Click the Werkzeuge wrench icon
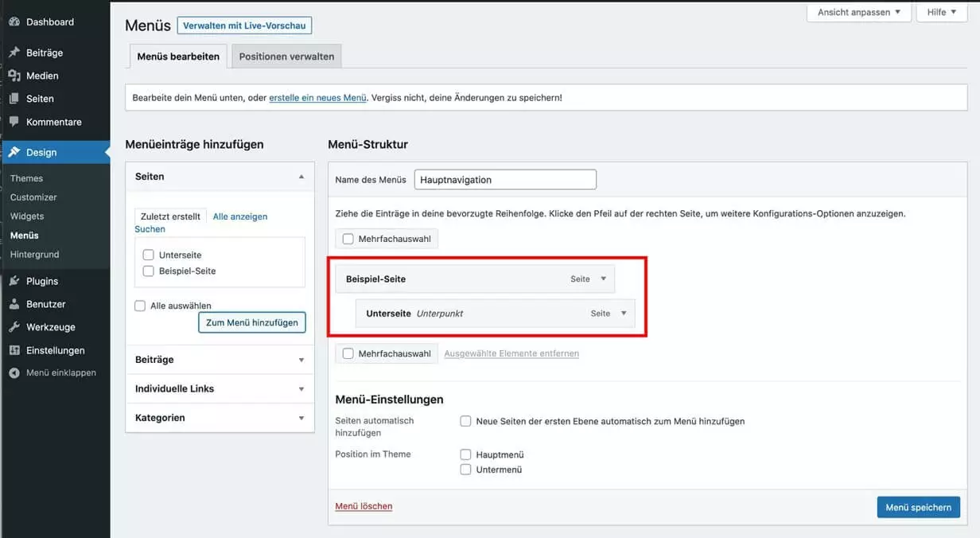The width and height of the screenshot is (980, 538). pos(14,327)
